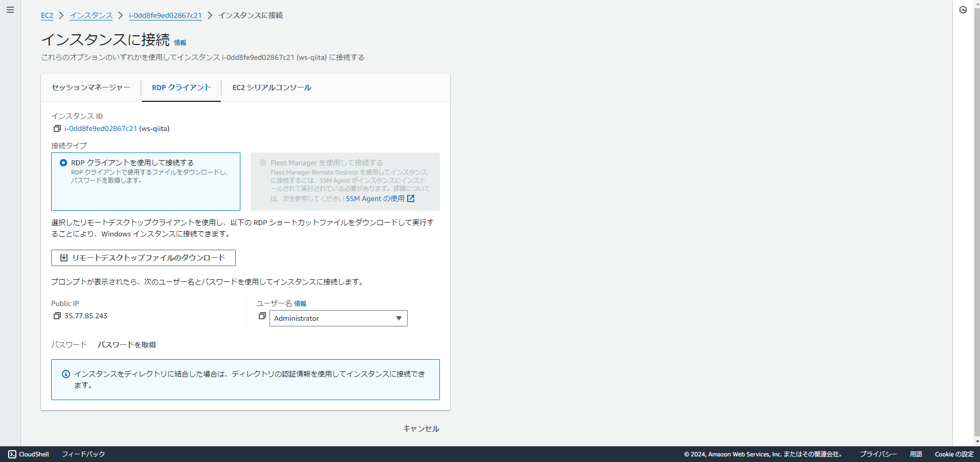
Task: Open 情報 link next to ユーザー名
Action: (300, 304)
